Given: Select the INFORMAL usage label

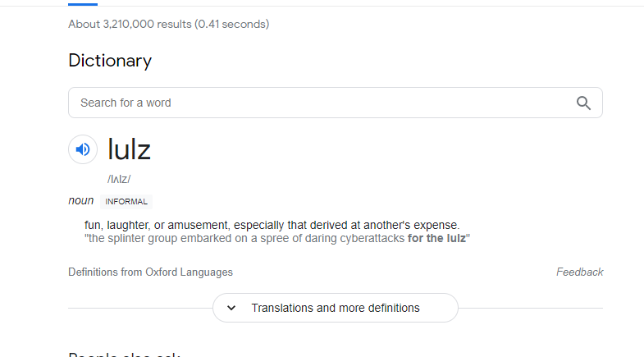Looking at the screenshot, I should point(126,202).
